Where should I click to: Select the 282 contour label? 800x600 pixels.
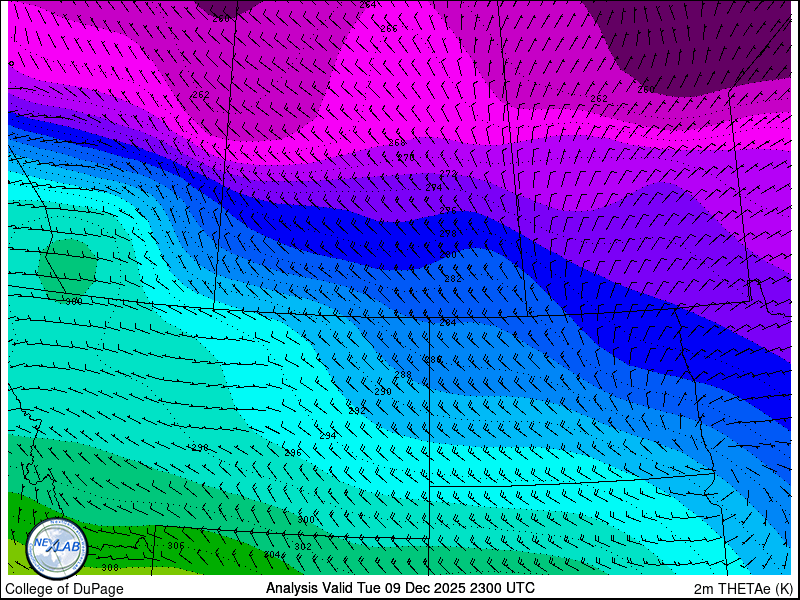click(x=453, y=279)
